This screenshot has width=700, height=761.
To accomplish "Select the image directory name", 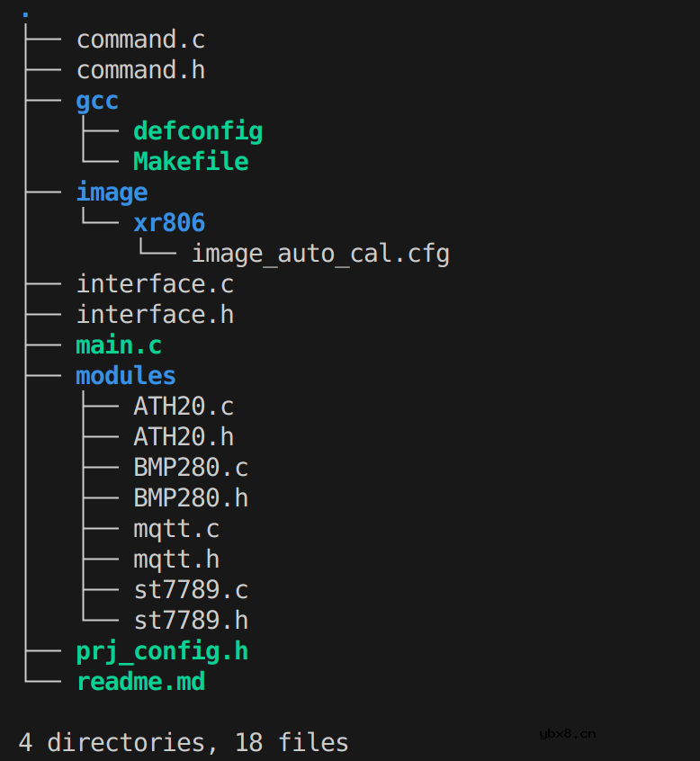I will 112,192.
